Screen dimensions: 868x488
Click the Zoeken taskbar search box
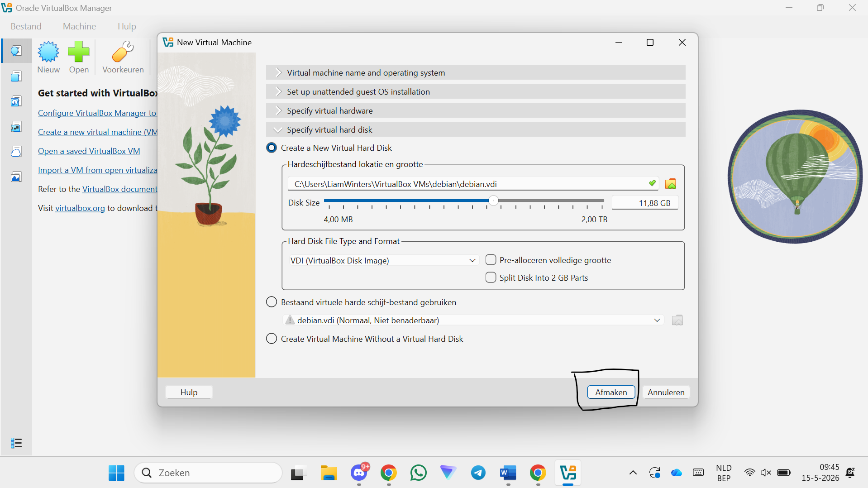click(x=208, y=473)
